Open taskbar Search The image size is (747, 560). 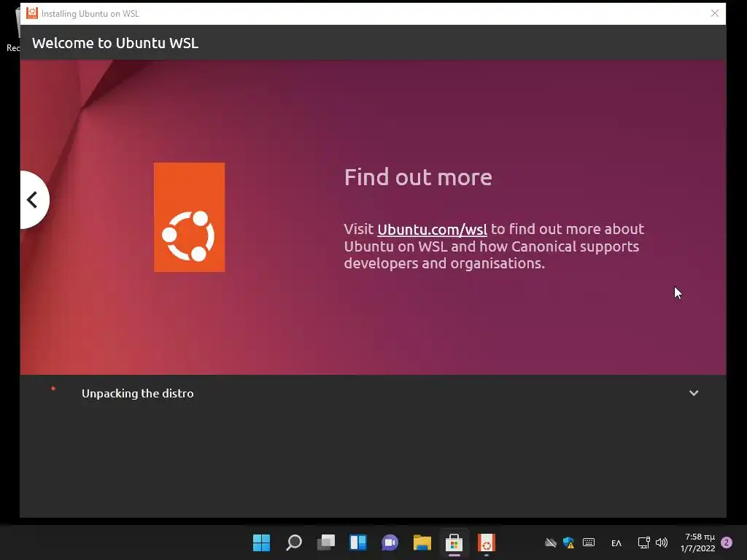(293, 542)
